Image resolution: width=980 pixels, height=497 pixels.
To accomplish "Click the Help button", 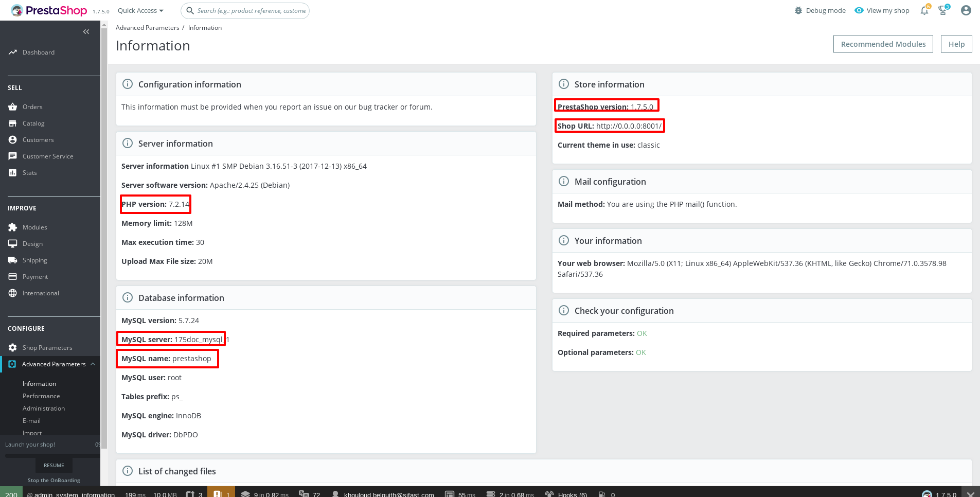I will [956, 44].
